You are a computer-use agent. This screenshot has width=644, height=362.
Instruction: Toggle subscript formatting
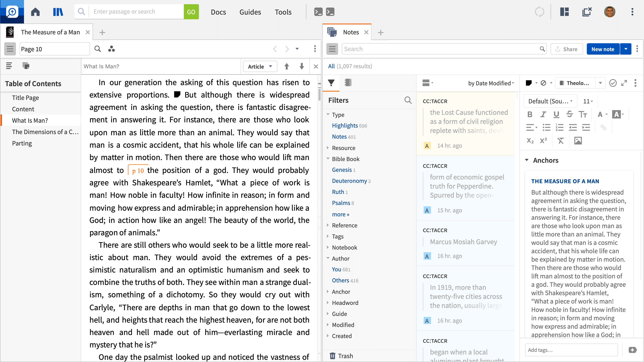coord(530,141)
